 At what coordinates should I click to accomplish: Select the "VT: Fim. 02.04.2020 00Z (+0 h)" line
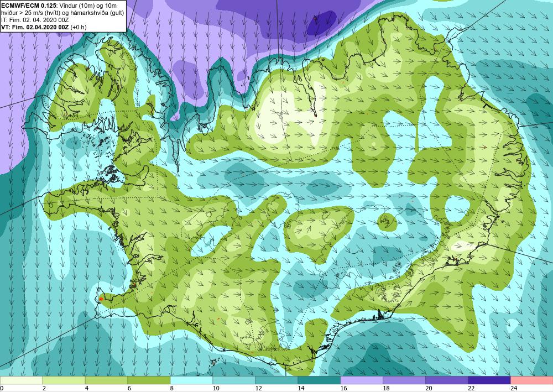coord(44,27)
